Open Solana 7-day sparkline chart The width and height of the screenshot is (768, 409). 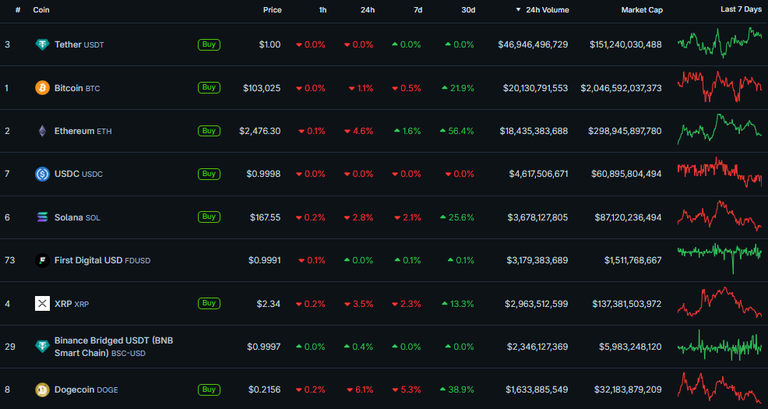720,215
